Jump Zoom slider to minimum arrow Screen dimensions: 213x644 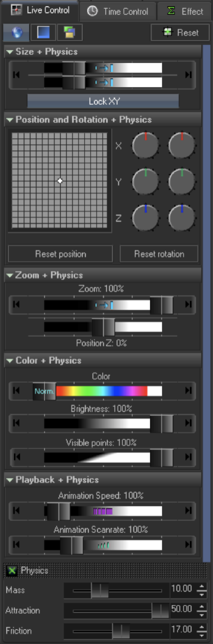[17, 305]
